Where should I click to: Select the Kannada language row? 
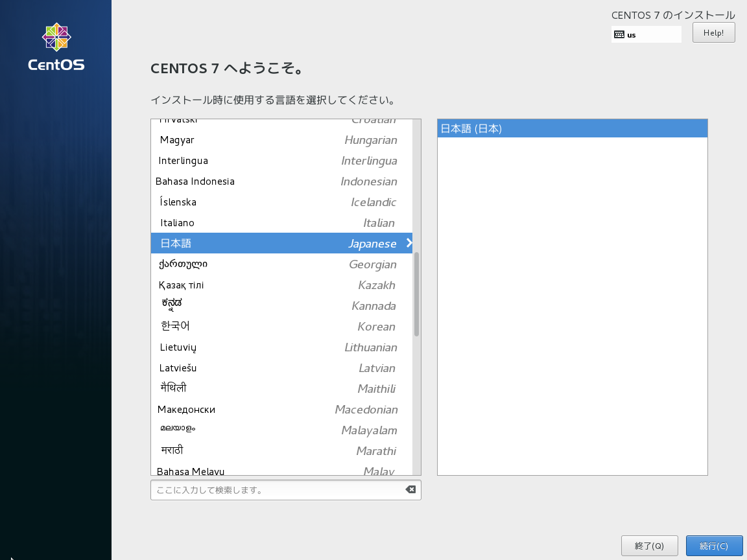281,306
